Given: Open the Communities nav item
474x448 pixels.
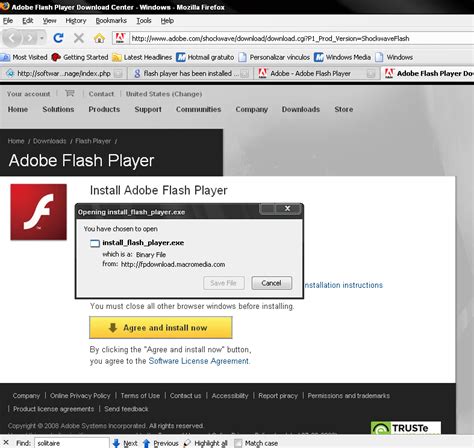Looking at the screenshot, I should pos(198,109).
